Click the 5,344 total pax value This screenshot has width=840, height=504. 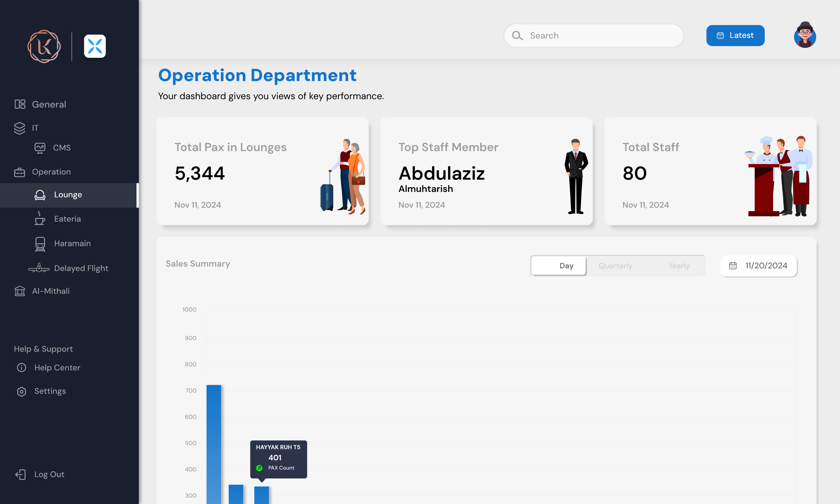pos(200,173)
